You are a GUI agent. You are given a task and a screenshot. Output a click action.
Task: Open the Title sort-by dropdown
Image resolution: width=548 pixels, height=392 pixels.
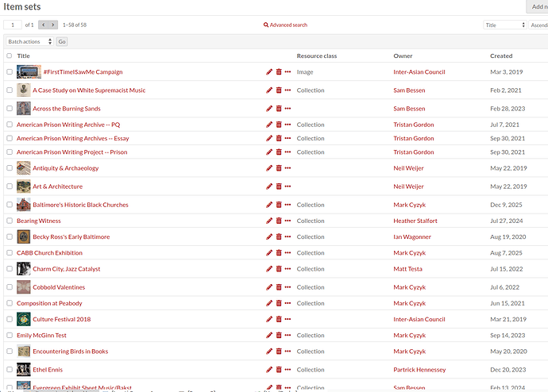pos(504,25)
